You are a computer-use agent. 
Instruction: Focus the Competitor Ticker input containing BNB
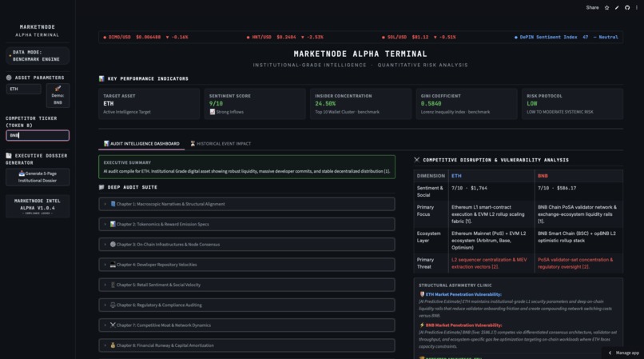click(x=38, y=135)
